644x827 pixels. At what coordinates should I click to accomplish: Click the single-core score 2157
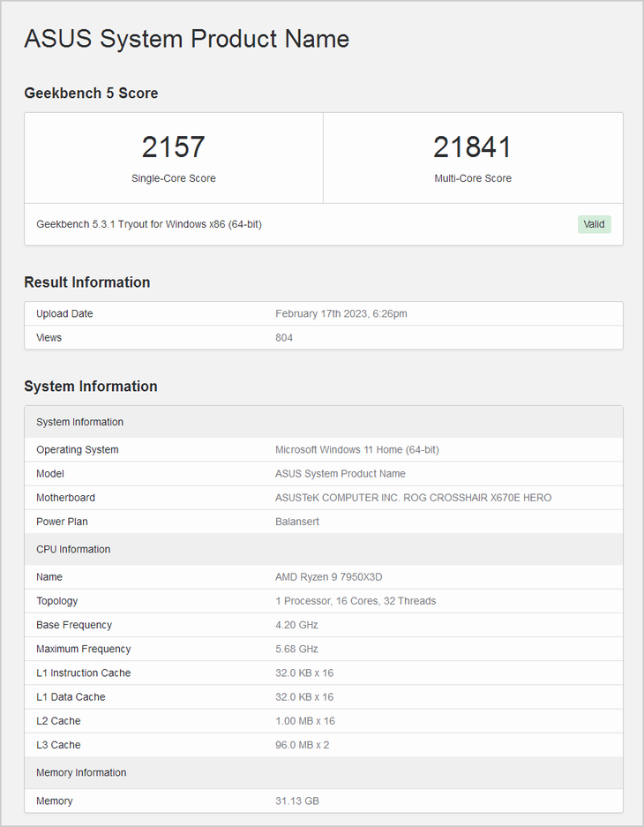click(174, 147)
